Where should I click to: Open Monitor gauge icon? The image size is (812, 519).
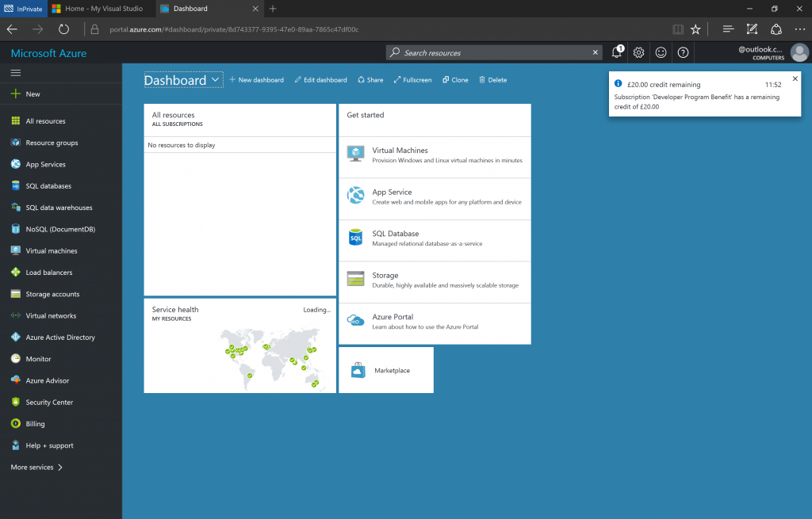click(x=16, y=359)
